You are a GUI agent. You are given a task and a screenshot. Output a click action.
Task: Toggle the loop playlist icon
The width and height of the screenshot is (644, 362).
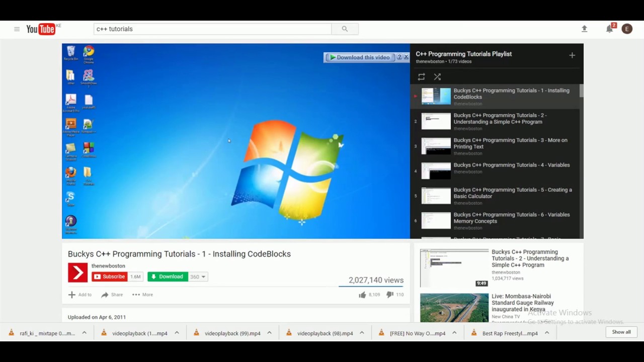coord(421,77)
